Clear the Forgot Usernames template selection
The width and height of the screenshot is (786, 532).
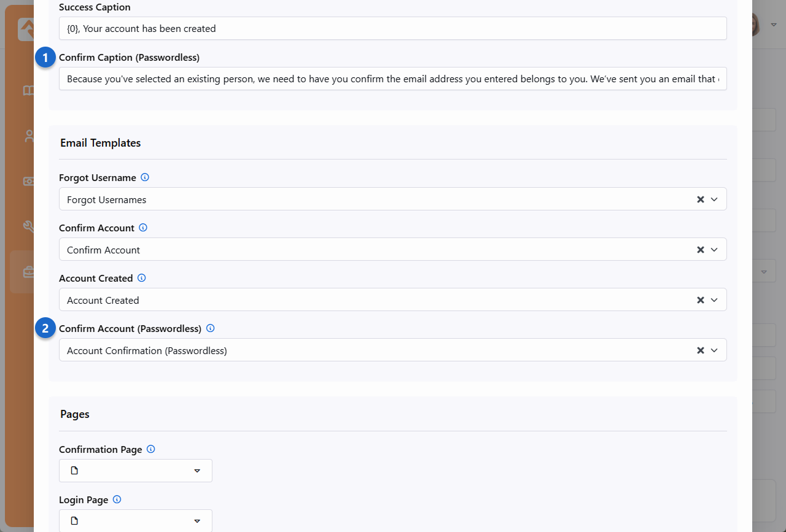[701, 199]
